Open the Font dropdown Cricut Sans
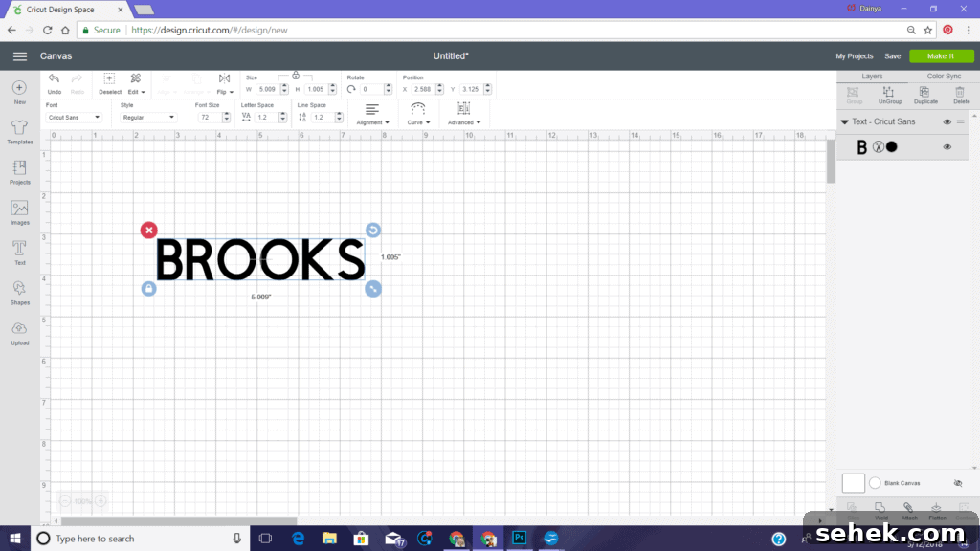The image size is (980, 551). [73, 118]
